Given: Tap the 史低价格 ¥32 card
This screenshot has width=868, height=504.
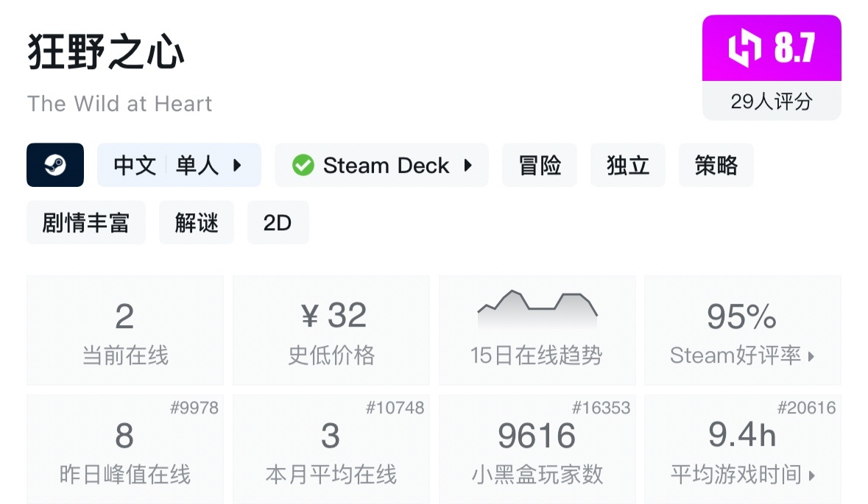Looking at the screenshot, I should pos(331,330).
